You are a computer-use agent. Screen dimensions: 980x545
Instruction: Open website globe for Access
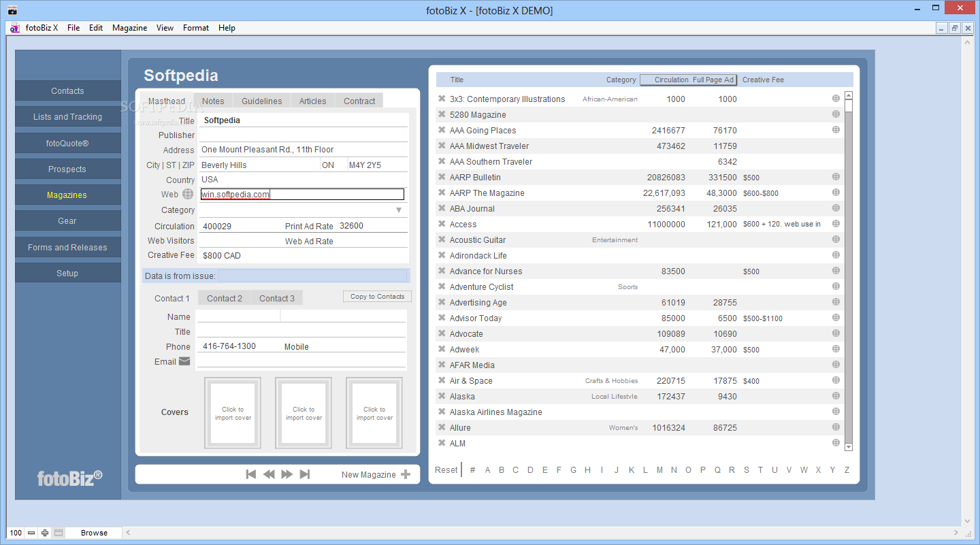[x=836, y=224]
